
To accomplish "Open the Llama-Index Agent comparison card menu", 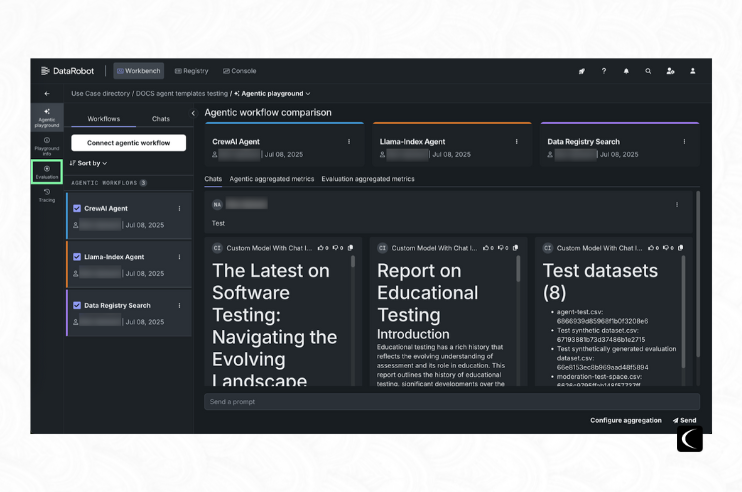I will pyautogui.click(x=517, y=141).
